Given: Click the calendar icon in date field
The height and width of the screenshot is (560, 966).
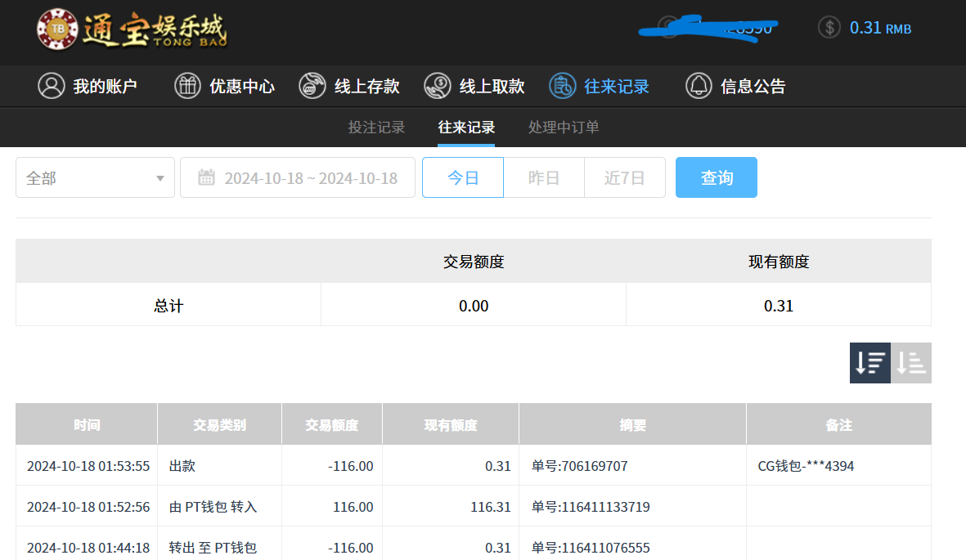Looking at the screenshot, I should [206, 177].
